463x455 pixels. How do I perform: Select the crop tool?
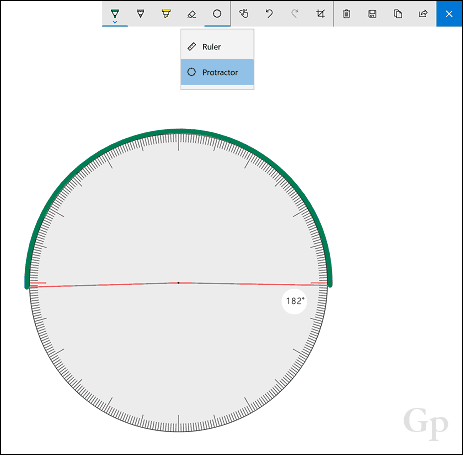point(320,14)
